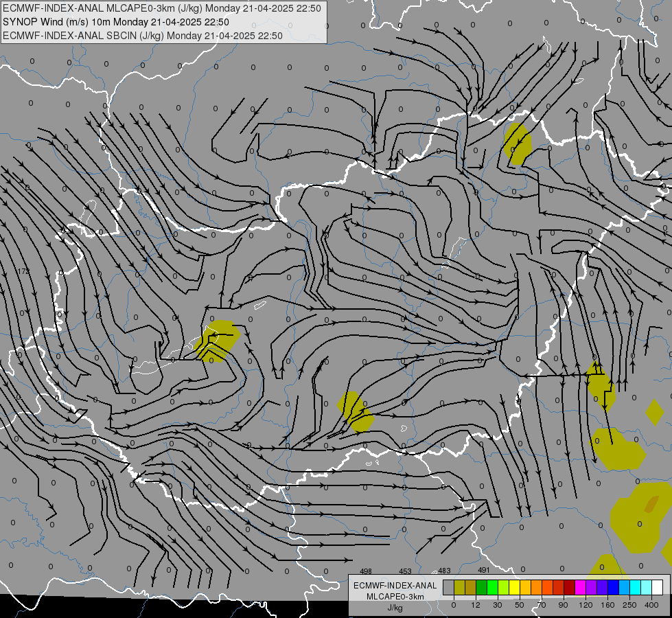Viewport: 672px width, 618px height.
Task: Click the legend scale value 120
Action: (586, 605)
